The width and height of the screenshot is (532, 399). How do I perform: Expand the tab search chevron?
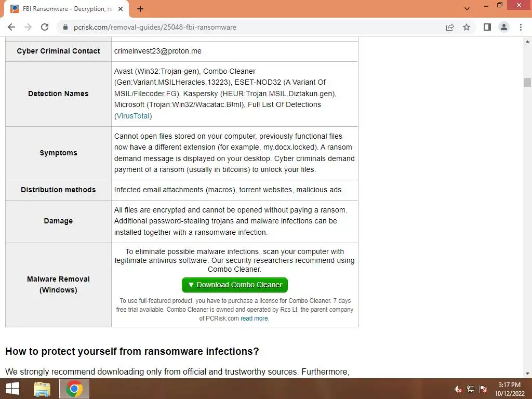point(467,9)
